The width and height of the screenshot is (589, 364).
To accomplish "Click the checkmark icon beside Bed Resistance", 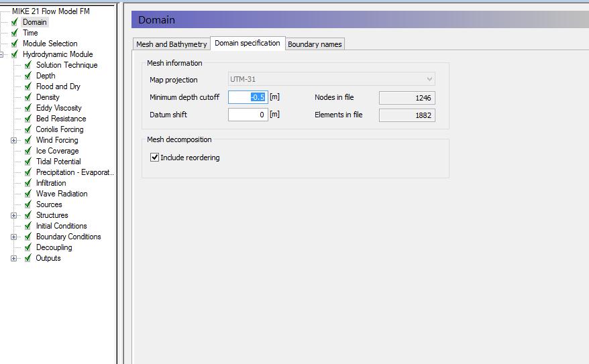I will 28,119.
